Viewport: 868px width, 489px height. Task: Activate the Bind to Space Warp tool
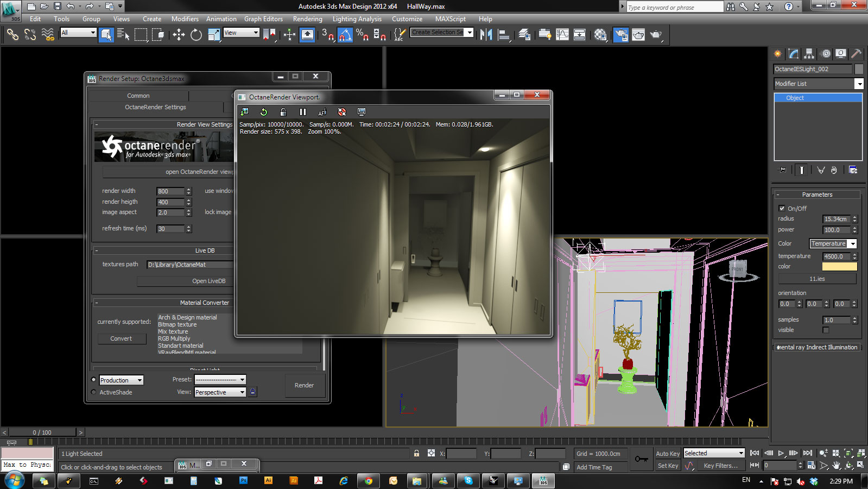[48, 35]
